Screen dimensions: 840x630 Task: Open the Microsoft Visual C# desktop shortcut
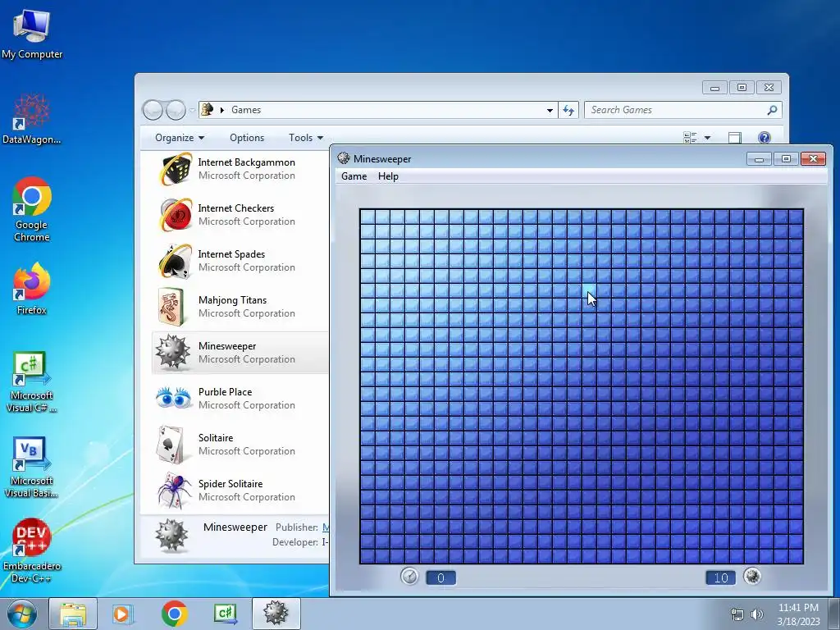(x=32, y=381)
